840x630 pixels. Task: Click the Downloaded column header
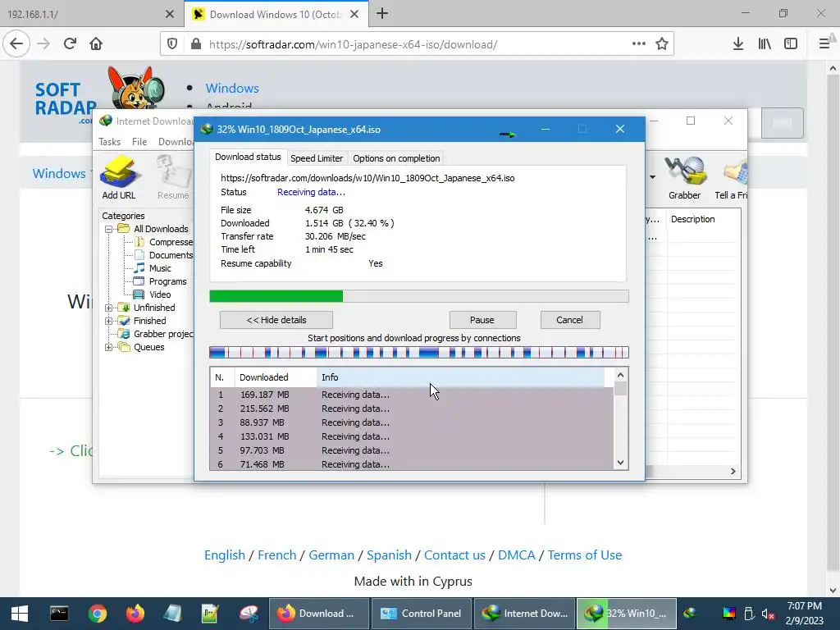click(x=276, y=377)
